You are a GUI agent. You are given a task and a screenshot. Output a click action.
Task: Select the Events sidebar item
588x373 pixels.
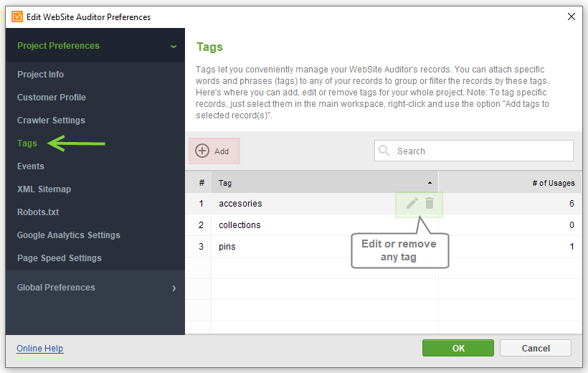31,166
